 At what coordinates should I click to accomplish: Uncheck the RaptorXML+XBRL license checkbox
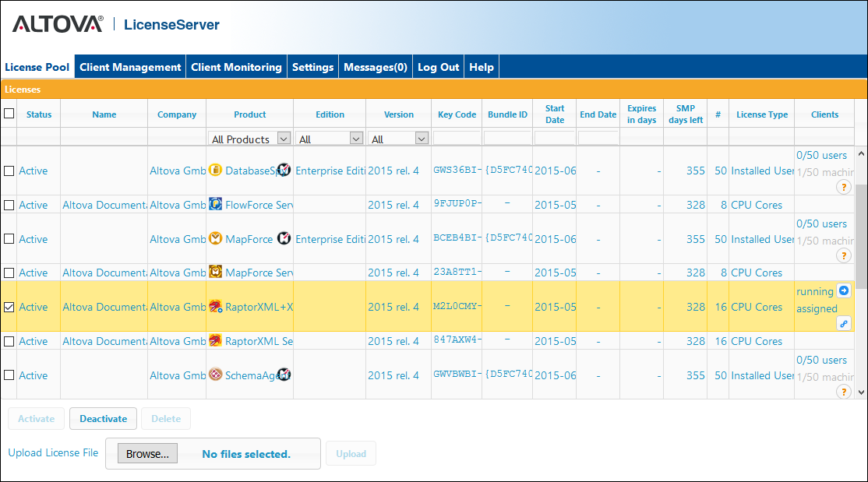tap(9, 307)
